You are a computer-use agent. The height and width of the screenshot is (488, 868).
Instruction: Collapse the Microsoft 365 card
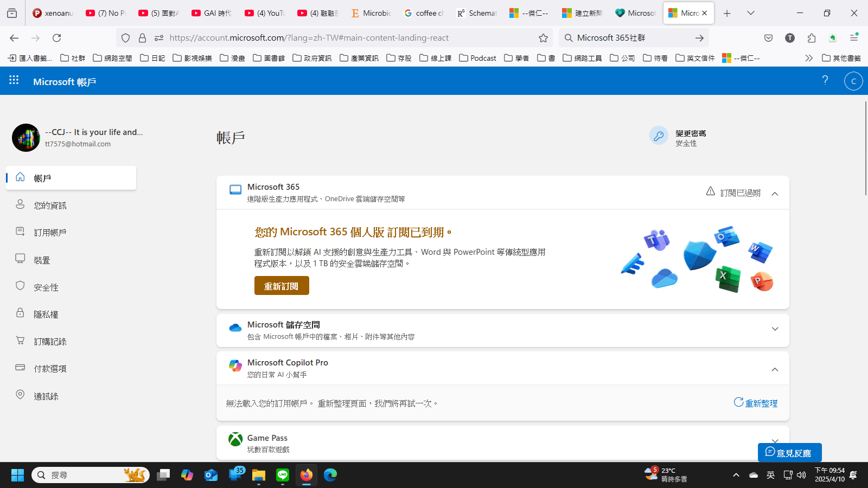click(x=775, y=194)
